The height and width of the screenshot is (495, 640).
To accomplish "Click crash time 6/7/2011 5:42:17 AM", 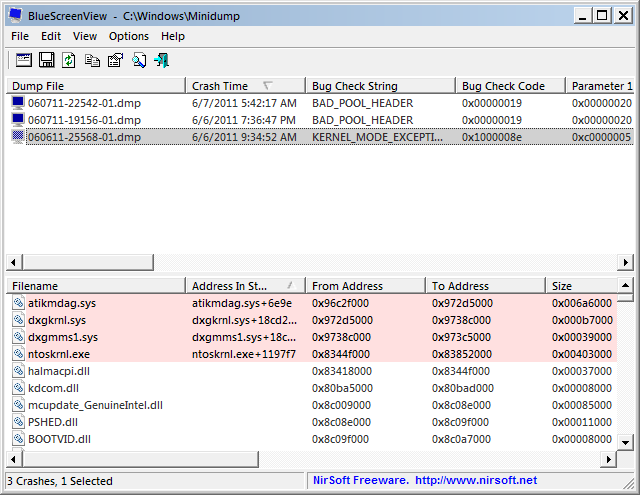I will point(244,103).
